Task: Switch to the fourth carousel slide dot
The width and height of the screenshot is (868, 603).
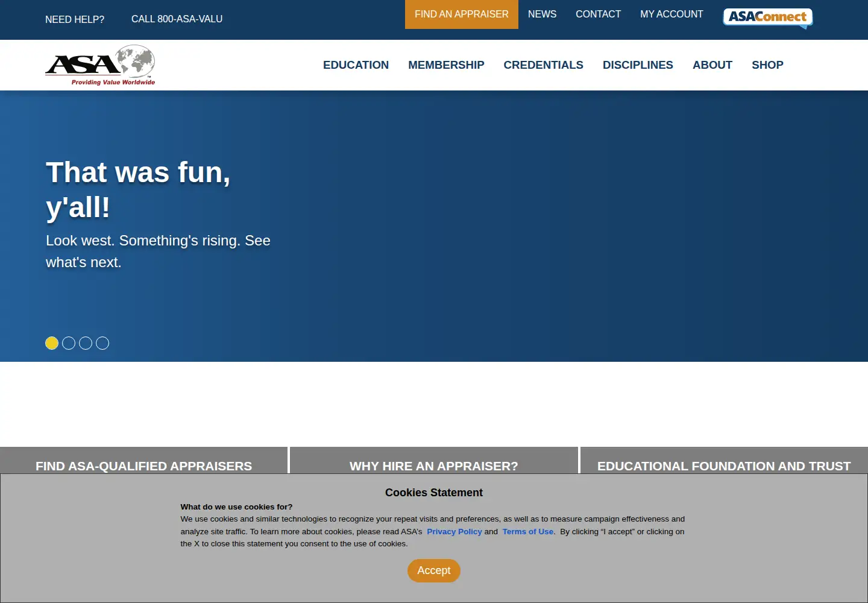Action: click(102, 343)
